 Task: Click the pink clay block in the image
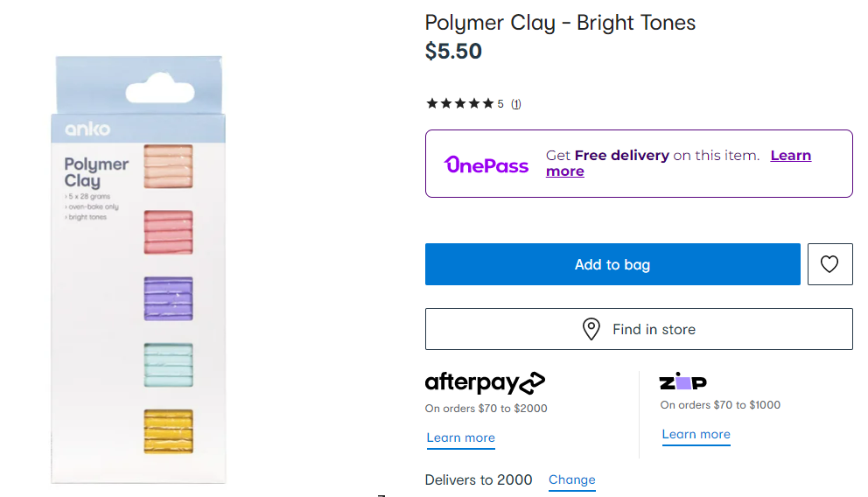[168, 232]
